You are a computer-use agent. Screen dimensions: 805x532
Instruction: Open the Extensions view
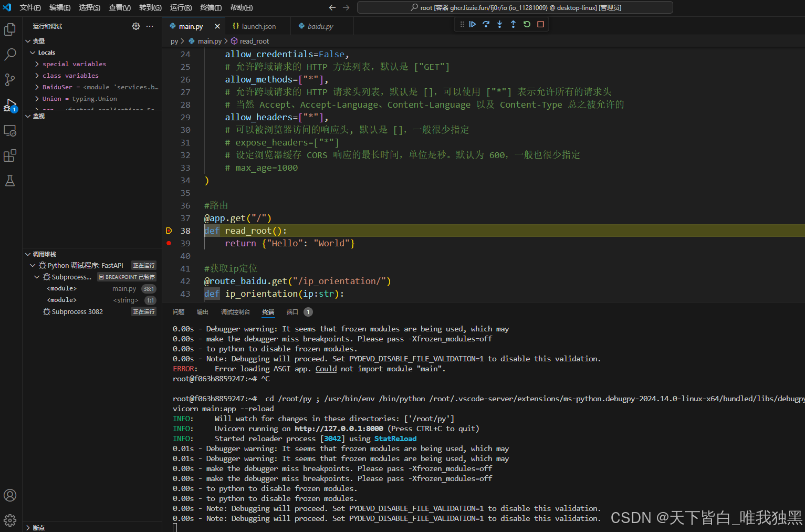[x=10, y=155]
